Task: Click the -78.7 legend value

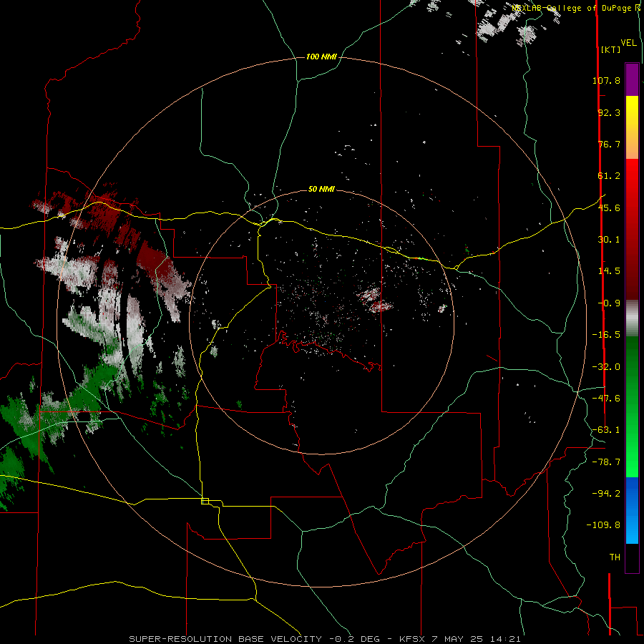Action: coord(606,462)
